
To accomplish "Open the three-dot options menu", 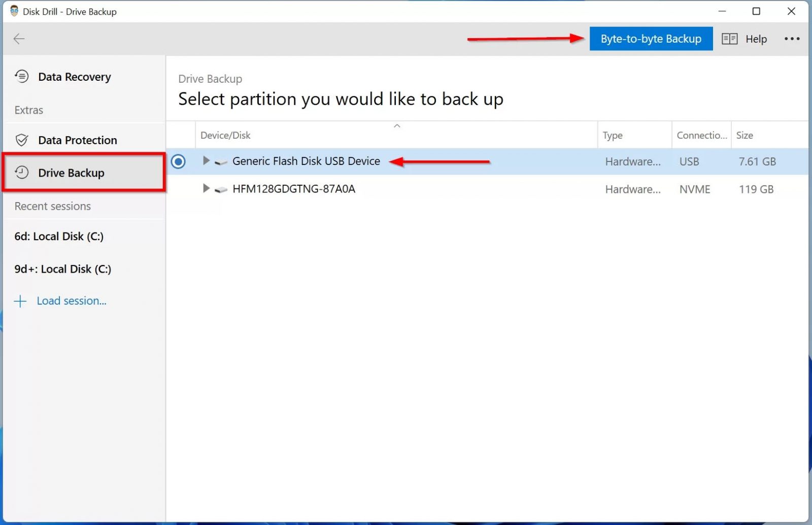I will [792, 39].
